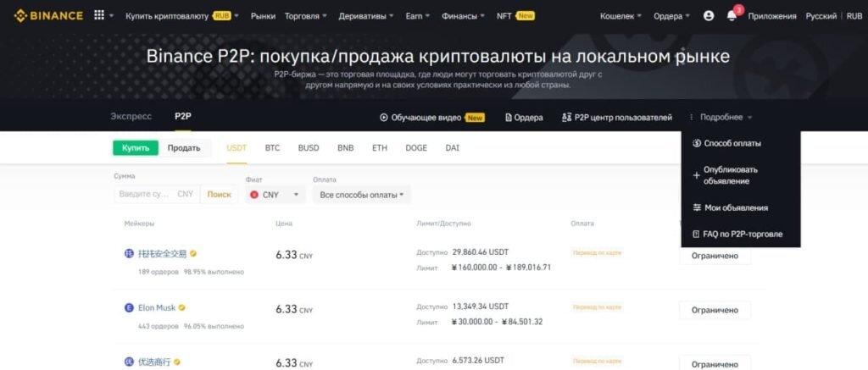Click Ограничено button for 托托安全交易

715,256
